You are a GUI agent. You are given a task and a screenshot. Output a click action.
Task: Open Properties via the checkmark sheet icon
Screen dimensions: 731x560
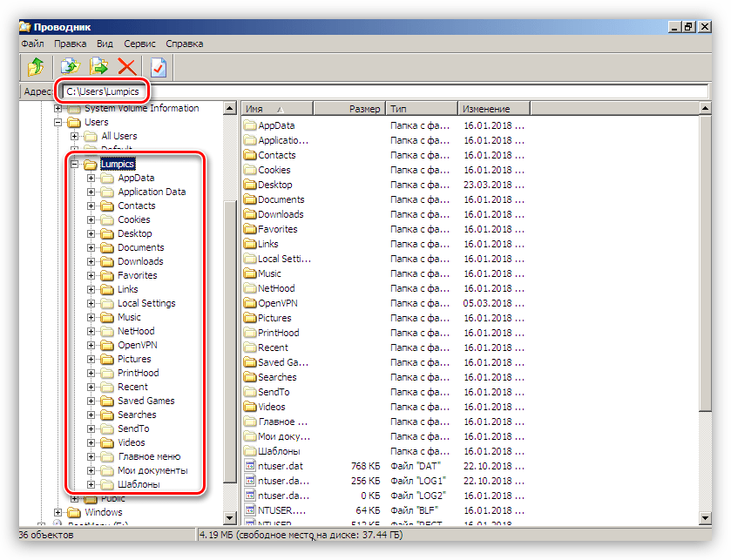click(x=158, y=66)
